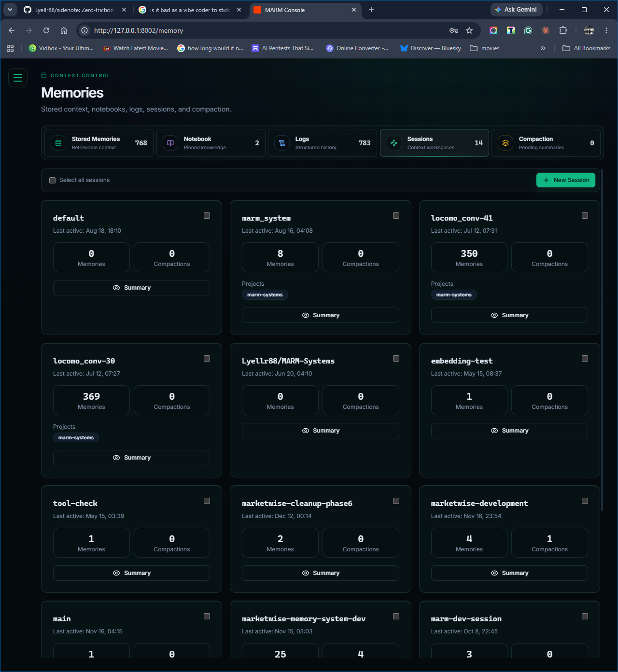The image size is (618, 672).
Task: Select the marm_system session checkbox
Action: pos(396,216)
